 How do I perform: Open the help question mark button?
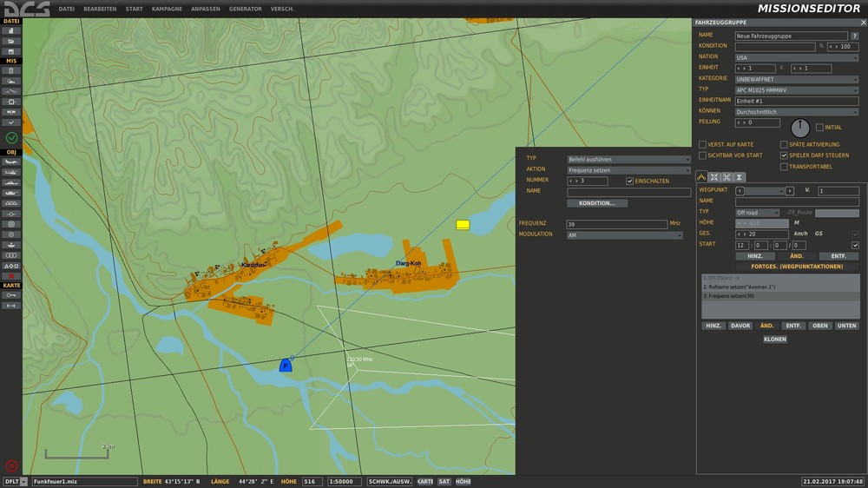pos(855,36)
